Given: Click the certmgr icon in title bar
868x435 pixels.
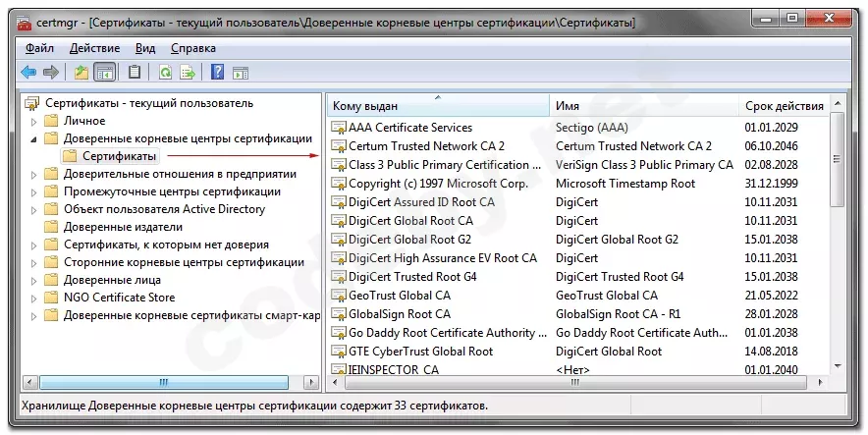Looking at the screenshot, I should coord(25,23).
